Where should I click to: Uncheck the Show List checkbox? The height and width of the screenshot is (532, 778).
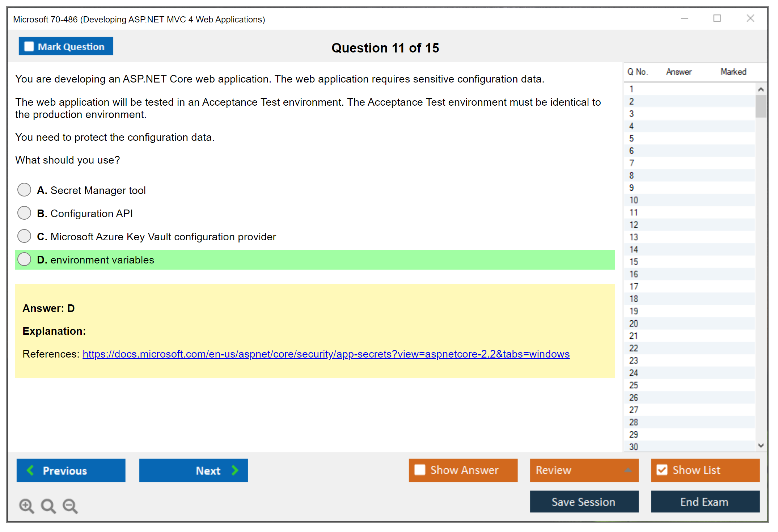coord(662,470)
